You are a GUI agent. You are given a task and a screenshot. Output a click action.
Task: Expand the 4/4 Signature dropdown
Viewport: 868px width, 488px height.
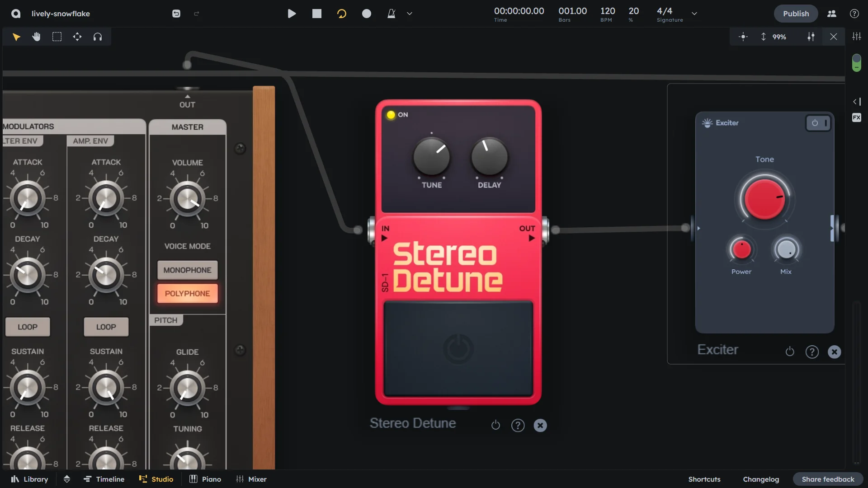coord(694,14)
